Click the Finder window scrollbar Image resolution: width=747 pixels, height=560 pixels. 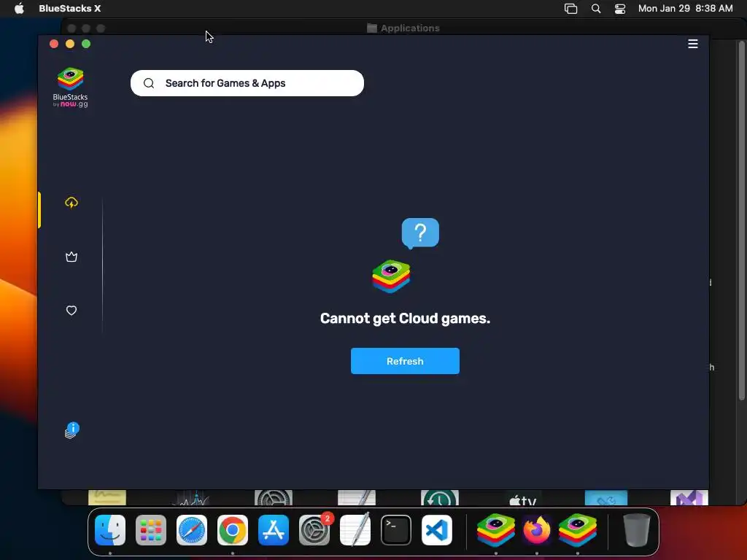pyautogui.click(x=741, y=220)
